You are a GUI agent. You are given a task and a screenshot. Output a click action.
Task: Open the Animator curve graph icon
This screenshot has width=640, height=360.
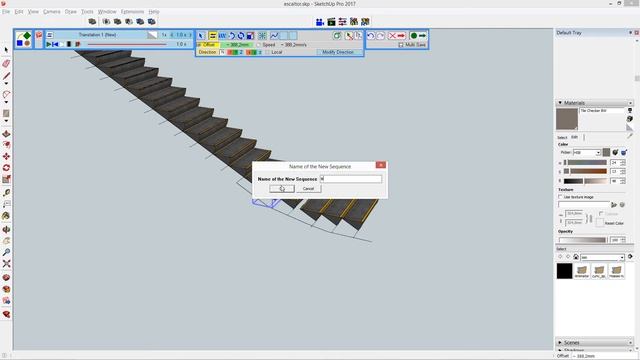(x=274, y=36)
